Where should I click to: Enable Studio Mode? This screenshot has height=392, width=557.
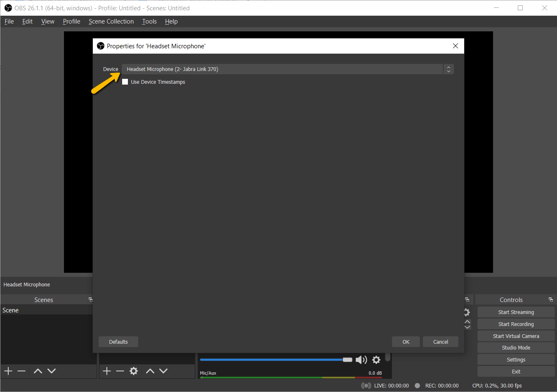(x=516, y=348)
